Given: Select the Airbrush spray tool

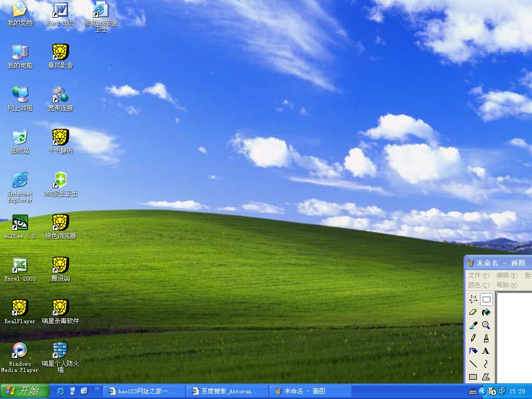Looking at the screenshot, I should pyautogui.click(x=473, y=351).
